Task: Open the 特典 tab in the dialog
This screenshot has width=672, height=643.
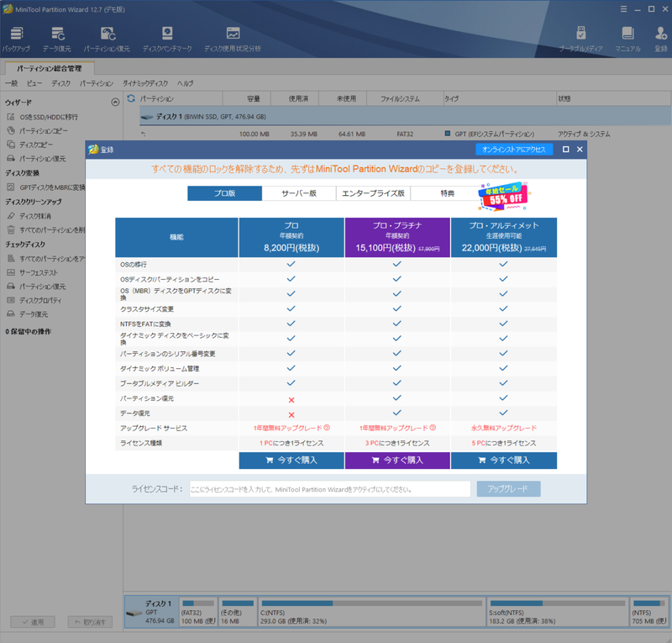Action: coord(448,193)
